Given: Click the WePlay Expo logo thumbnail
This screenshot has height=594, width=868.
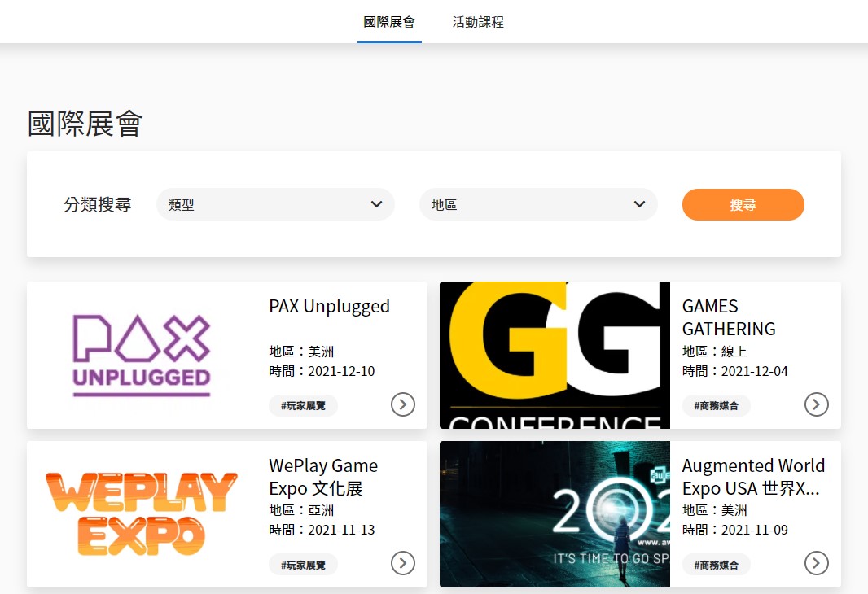Looking at the screenshot, I should pos(142,513).
